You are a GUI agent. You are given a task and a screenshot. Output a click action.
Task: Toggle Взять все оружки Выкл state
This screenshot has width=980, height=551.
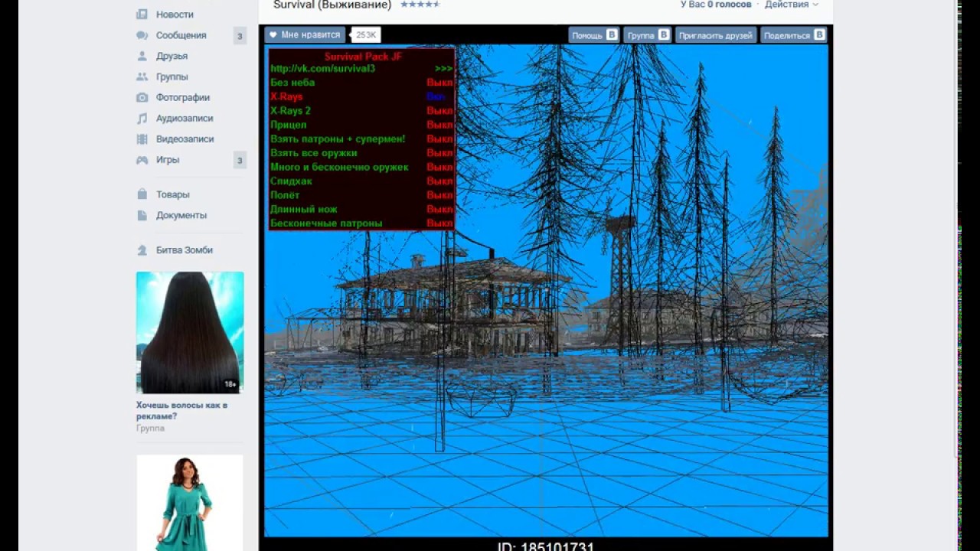(439, 153)
